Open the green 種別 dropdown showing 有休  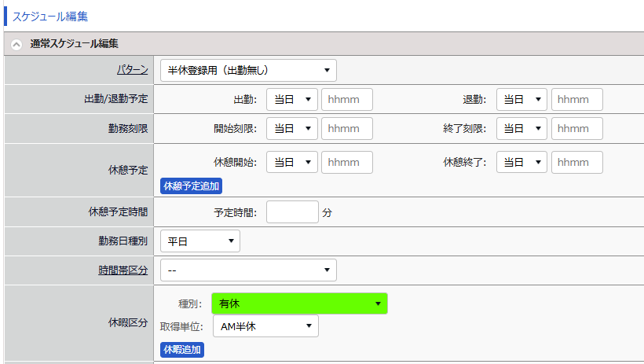coord(299,303)
